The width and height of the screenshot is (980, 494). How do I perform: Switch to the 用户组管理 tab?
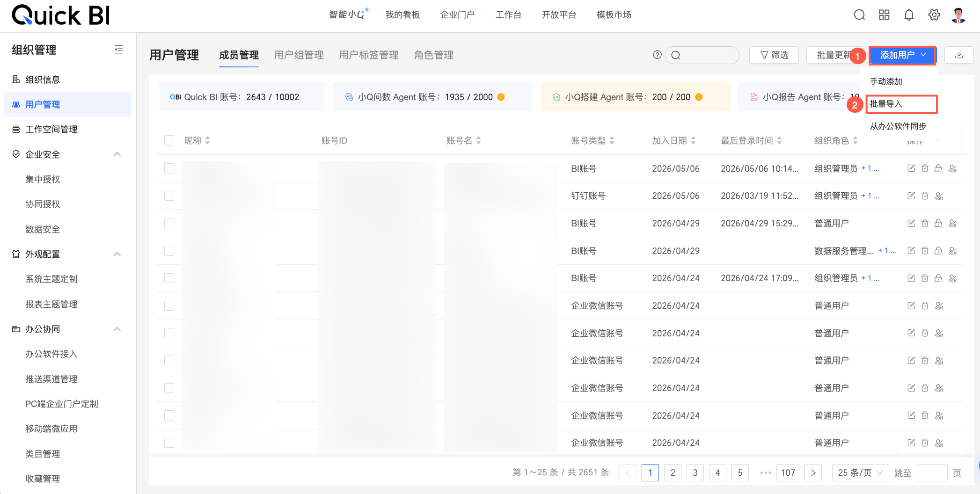pos(299,55)
